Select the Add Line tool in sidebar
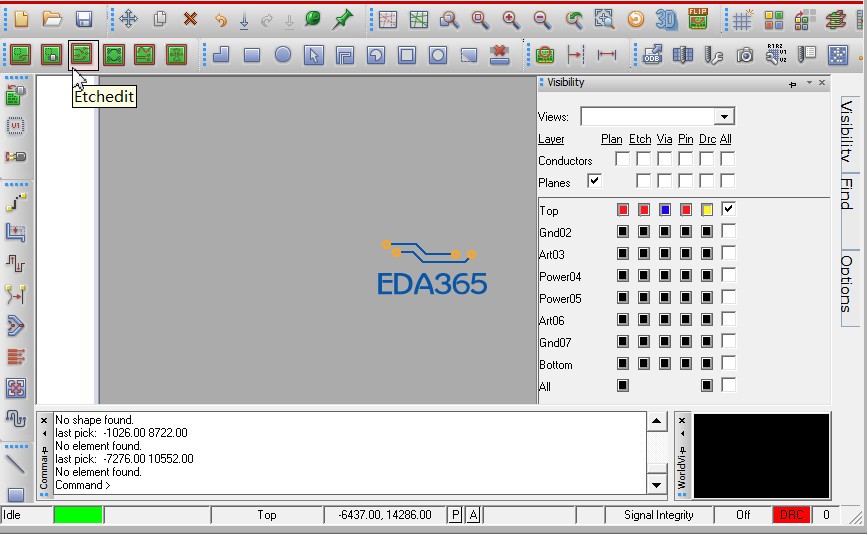Screen dimensions: 867x534 tap(15, 464)
